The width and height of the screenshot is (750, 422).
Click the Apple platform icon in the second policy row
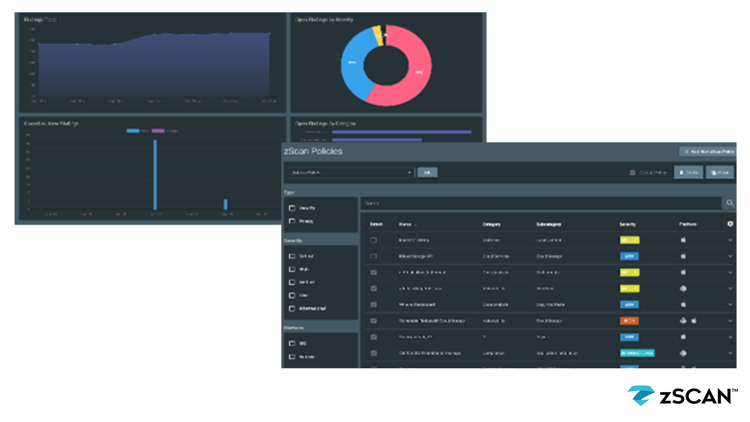coord(683,256)
